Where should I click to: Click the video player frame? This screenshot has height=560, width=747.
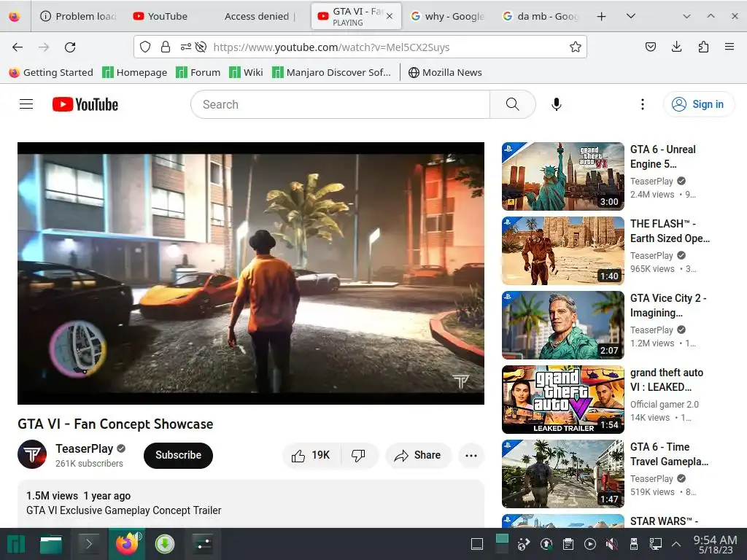tap(251, 273)
